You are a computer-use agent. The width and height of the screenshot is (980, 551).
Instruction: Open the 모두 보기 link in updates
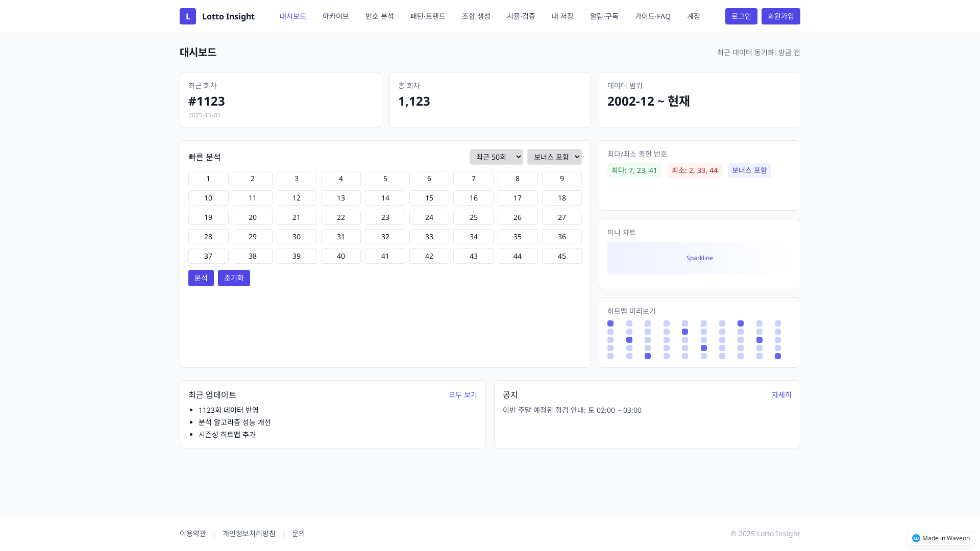[462, 395]
